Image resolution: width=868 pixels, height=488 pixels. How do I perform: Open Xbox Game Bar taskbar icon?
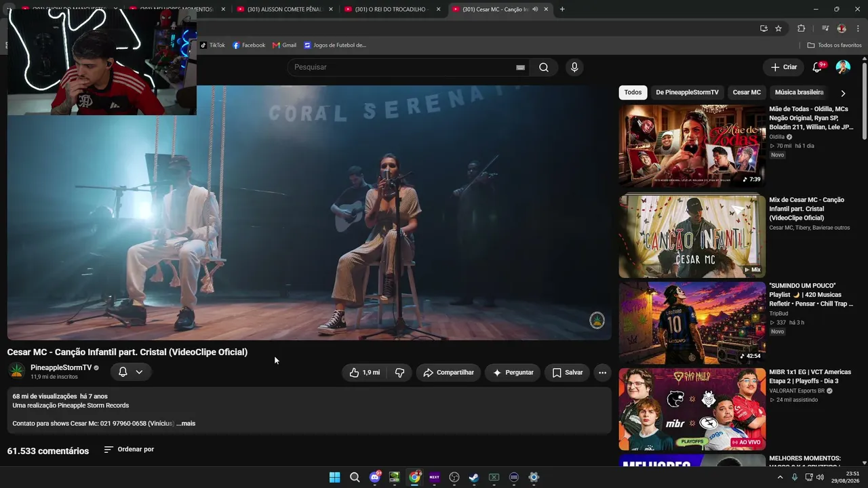tap(494, 477)
